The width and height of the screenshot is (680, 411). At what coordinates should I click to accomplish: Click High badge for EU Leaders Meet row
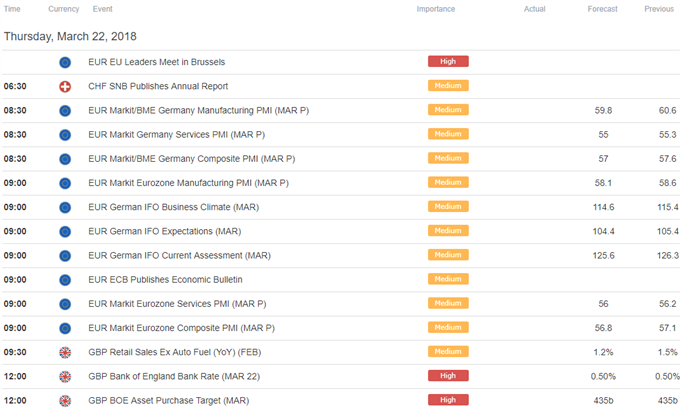coord(448,62)
